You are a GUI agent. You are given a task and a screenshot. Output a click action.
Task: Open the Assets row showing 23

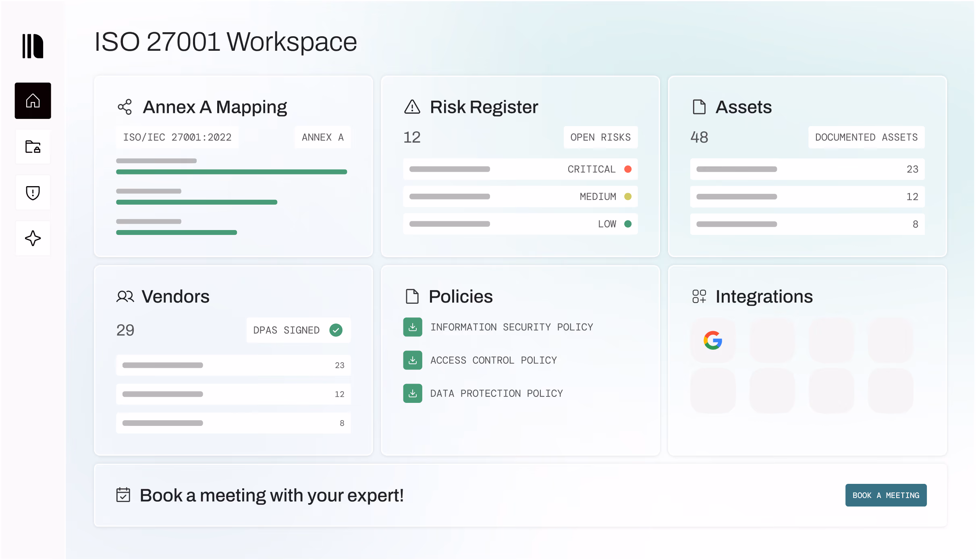click(x=808, y=169)
